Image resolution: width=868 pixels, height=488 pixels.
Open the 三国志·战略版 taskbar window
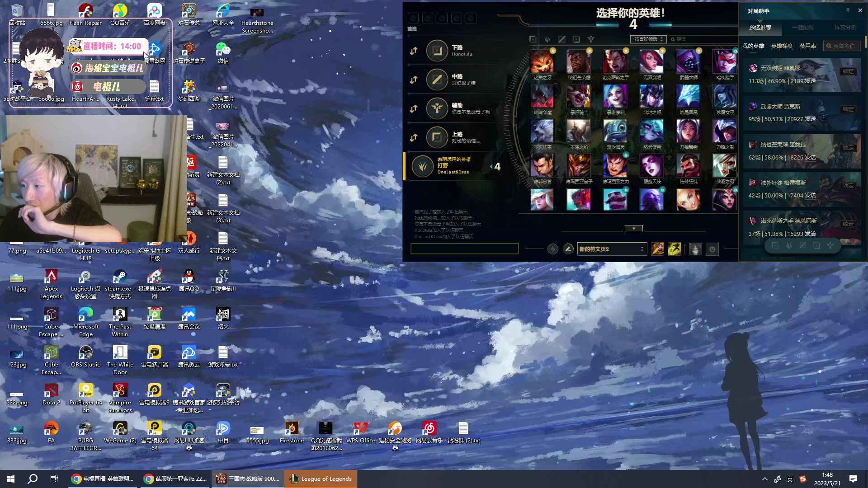point(248,479)
